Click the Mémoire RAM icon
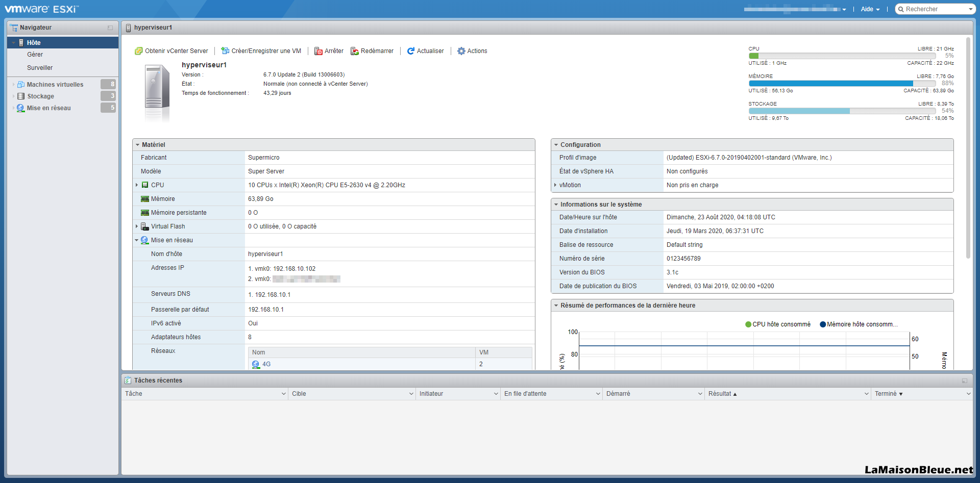This screenshot has height=483, width=980. tap(145, 199)
